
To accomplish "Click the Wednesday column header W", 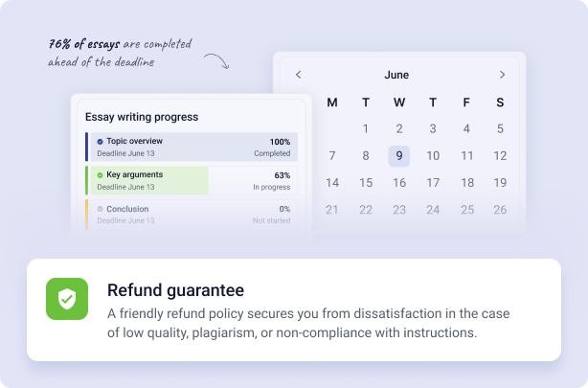I will (399, 103).
